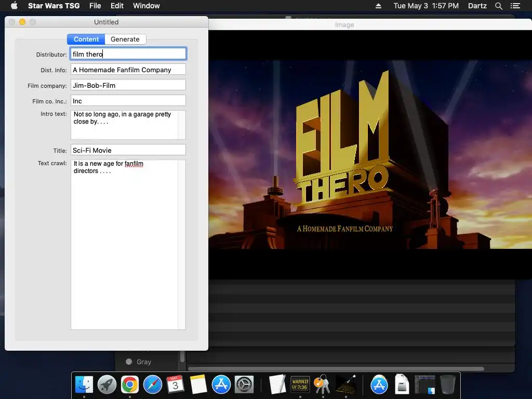532x399 pixels.
Task: Select the Gray tag in background window
Action: 138,362
